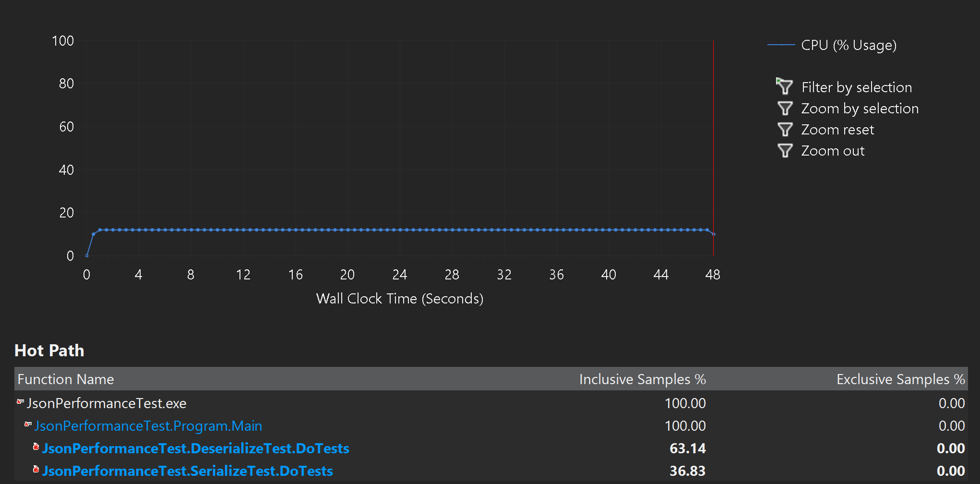Click flame icon beside SerializeTest.DoTests
Screen dimensions: 980x484
click(36, 470)
